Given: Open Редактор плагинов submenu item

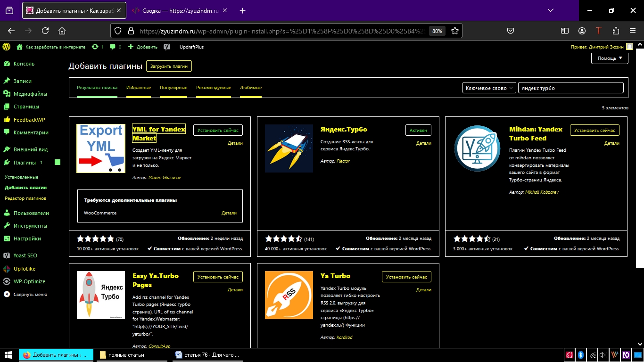Looking at the screenshot, I should pos(25,198).
